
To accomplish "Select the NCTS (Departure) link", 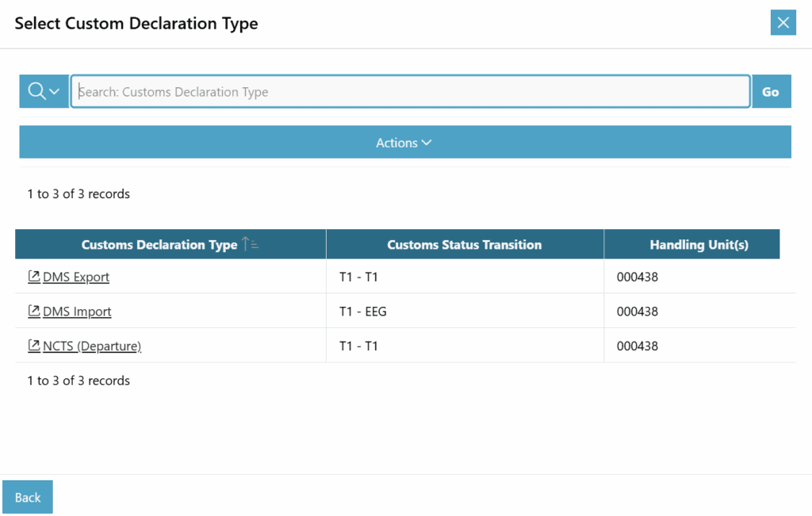I will [92, 346].
